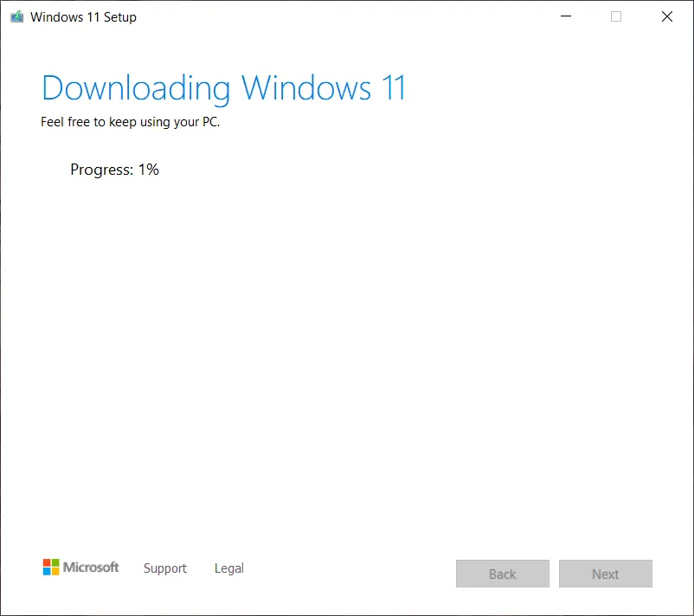The image size is (694, 616).
Task: Click the "Progress:" label
Action: (x=101, y=170)
